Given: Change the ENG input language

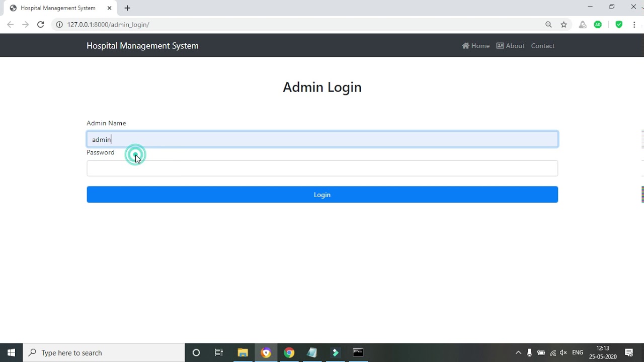Looking at the screenshot, I should (578, 352).
